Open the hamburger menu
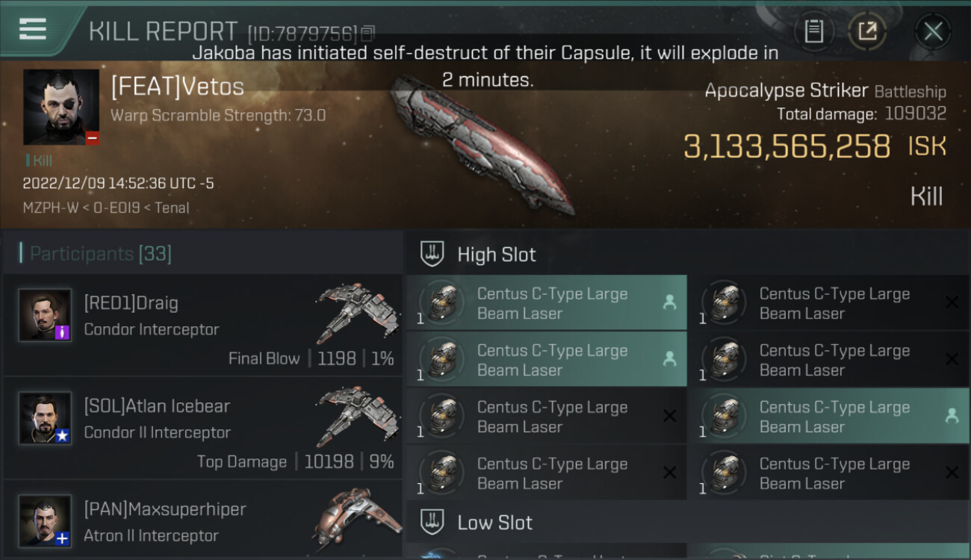Screen dimensions: 971x560 (33, 29)
